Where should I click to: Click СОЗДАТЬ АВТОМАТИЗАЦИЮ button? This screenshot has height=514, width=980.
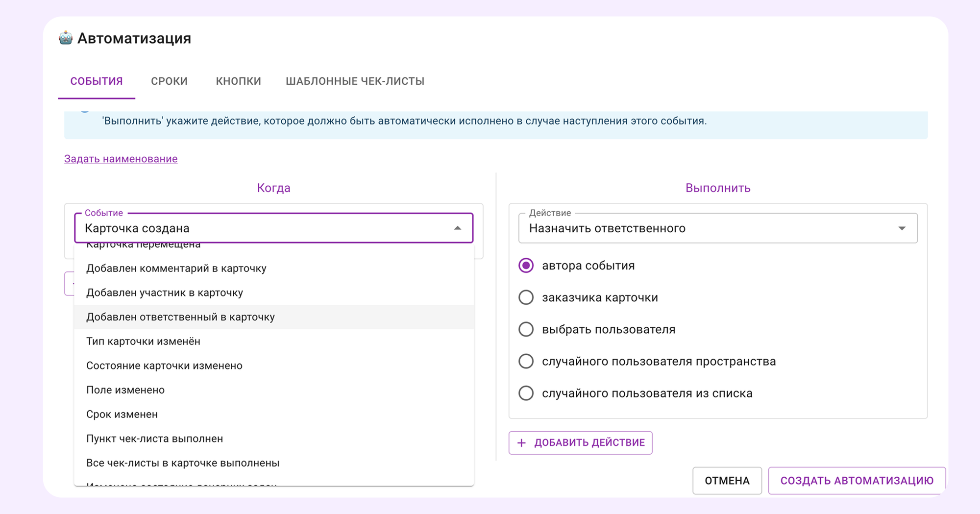[856, 481]
